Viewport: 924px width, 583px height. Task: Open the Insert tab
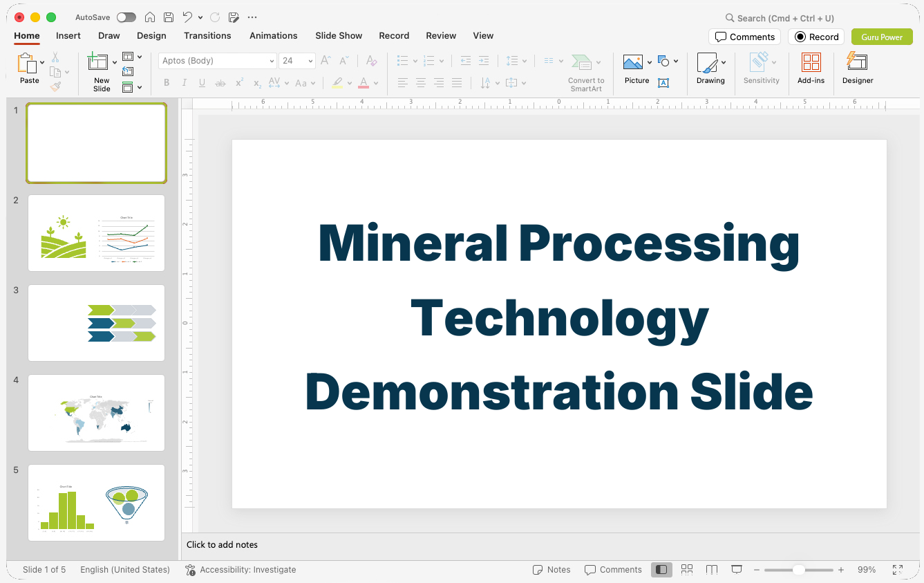pos(68,35)
